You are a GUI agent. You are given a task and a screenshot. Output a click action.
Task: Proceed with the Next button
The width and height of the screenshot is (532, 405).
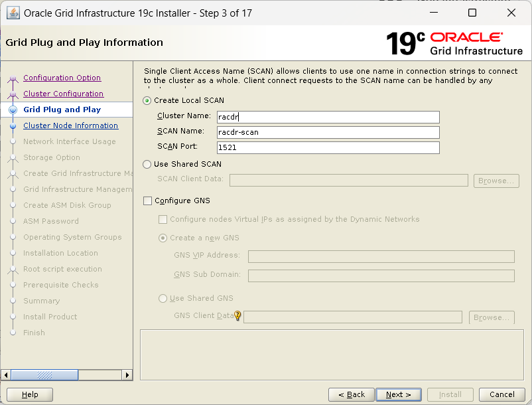[x=399, y=394]
